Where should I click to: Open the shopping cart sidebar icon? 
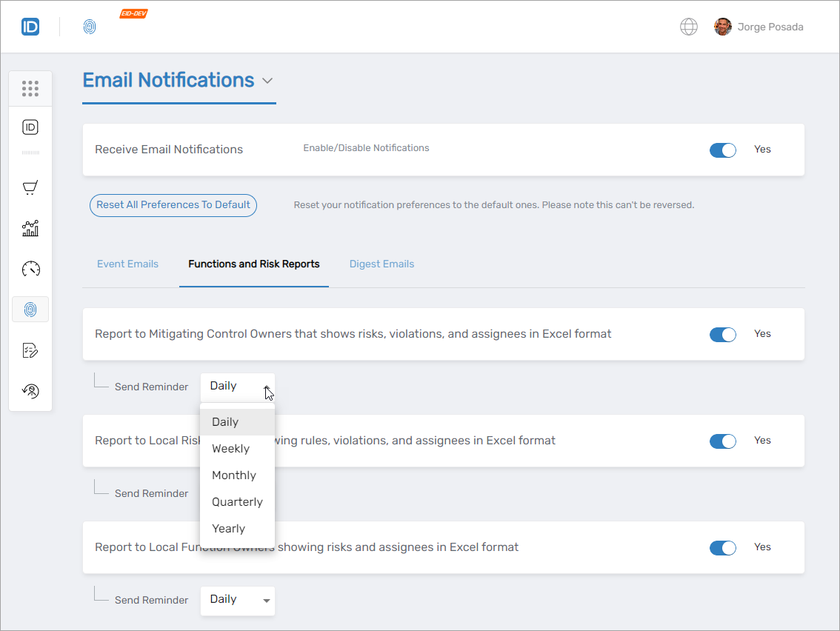pyautogui.click(x=30, y=187)
